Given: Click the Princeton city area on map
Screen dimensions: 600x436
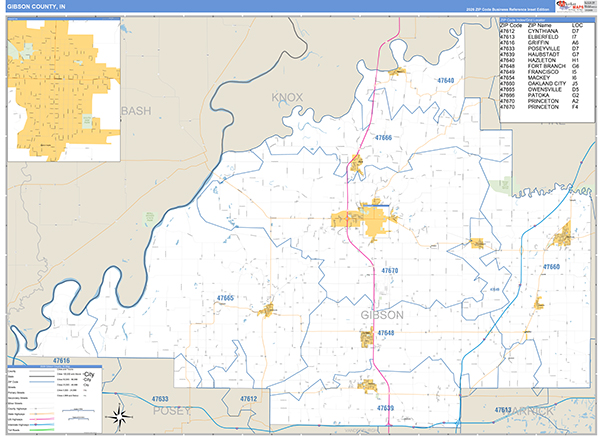Looking at the screenshot, I should pos(370,220).
